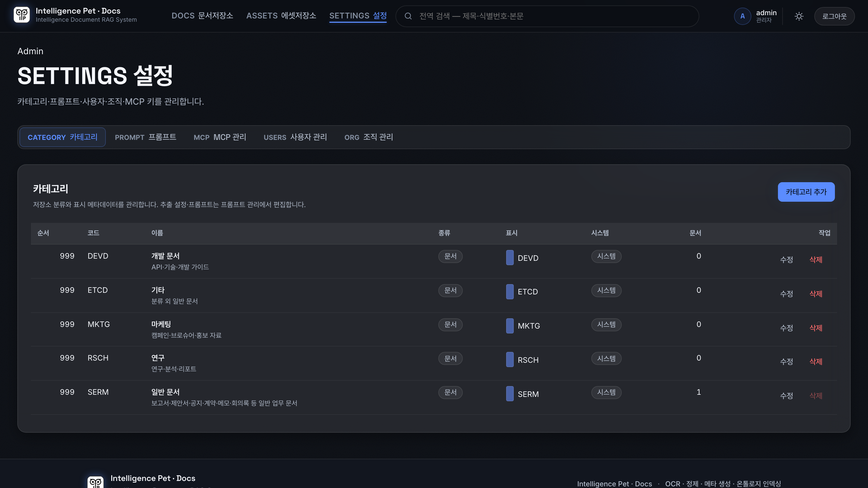Click the 개발 문서 category name
The width and height of the screenshot is (868, 488).
click(x=165, y=256)
